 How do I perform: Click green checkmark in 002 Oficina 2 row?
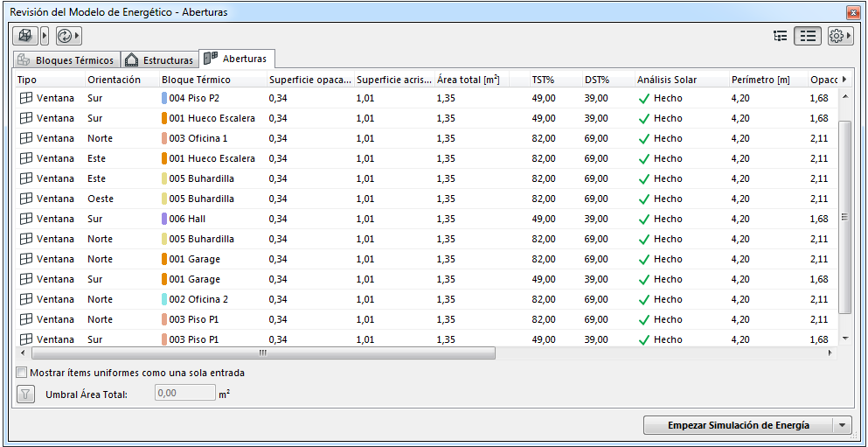coord(643,300)
